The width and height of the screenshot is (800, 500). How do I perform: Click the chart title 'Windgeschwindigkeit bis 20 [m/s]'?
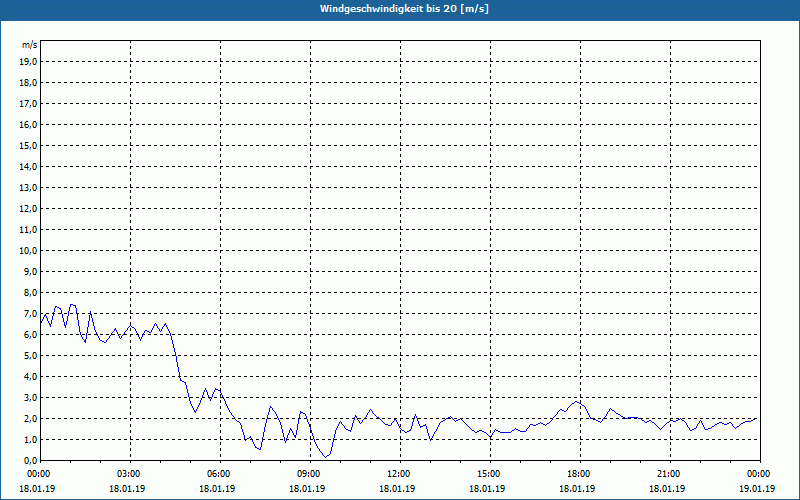click(x=404, y=9)
